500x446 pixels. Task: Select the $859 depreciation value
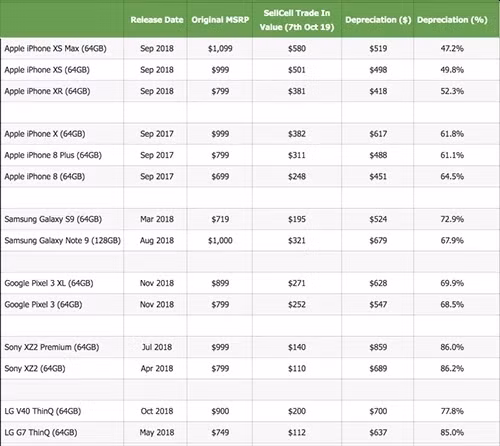tap(378, 347)
